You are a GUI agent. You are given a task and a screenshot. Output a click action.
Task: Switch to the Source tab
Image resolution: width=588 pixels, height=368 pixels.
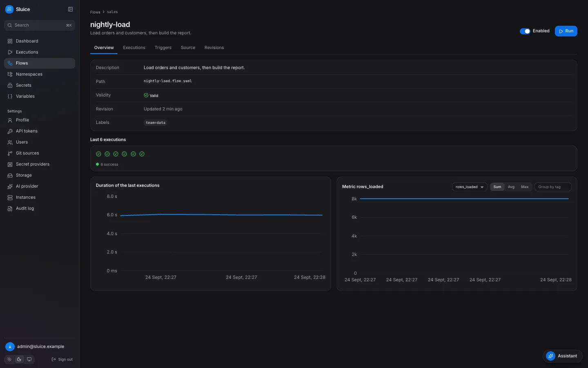coord(188,48)
